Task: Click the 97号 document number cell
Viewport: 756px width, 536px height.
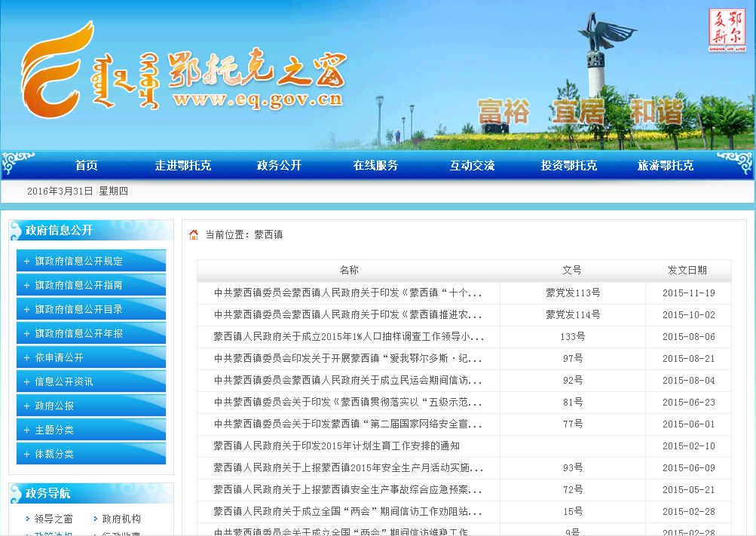Action: [573, 358]
